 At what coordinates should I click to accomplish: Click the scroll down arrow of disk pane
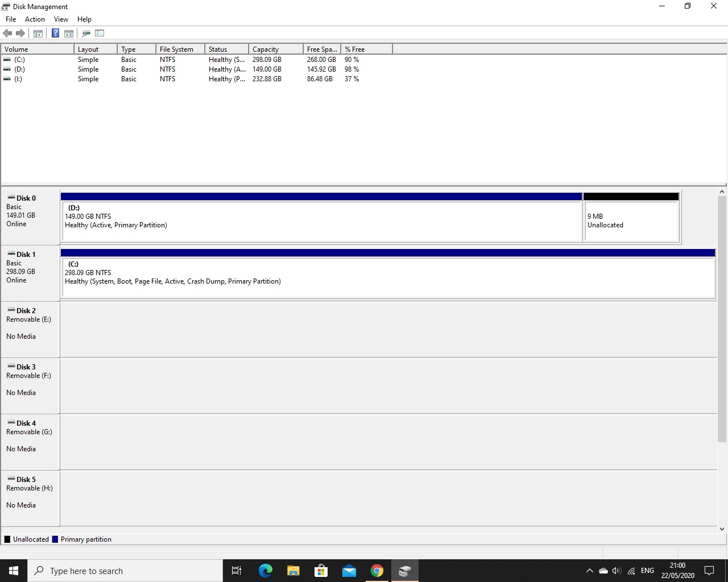coord(722,529)
